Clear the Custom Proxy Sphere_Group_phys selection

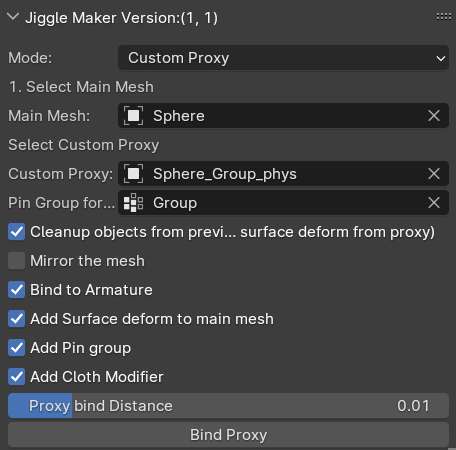click(x=434, y=174)
